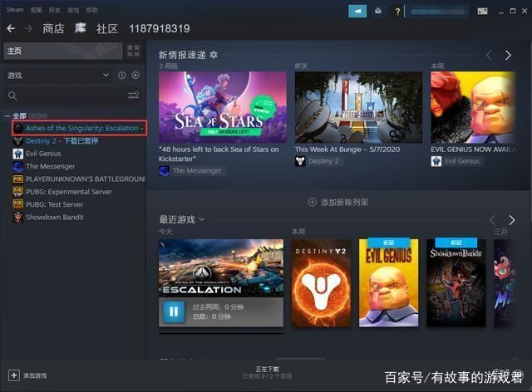Click the add game plus icon
This screenshot has height=392, width=532.
(x=14, y=375)
